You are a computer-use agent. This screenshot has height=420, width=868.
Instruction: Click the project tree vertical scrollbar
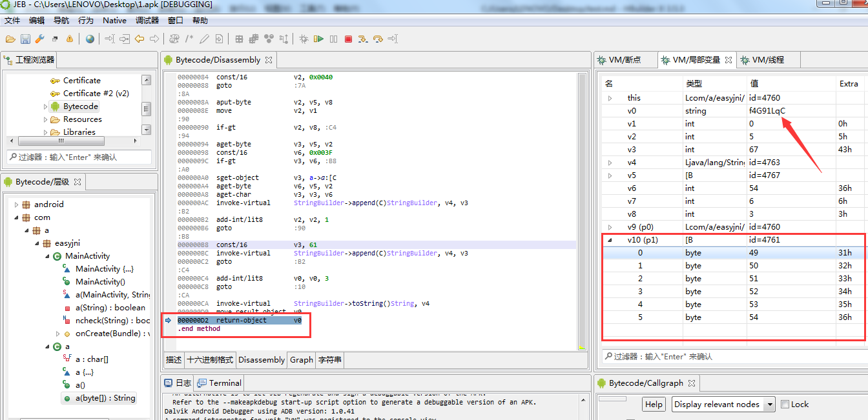(147, 106)
